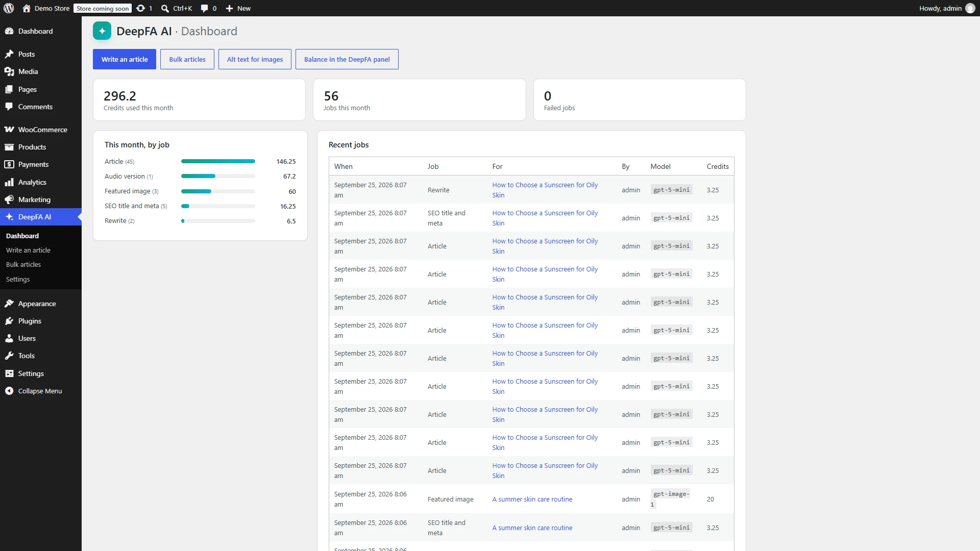Open the WooCommerce menu label
The height and width of the screenshot is (551, 980).
[43, 130]
